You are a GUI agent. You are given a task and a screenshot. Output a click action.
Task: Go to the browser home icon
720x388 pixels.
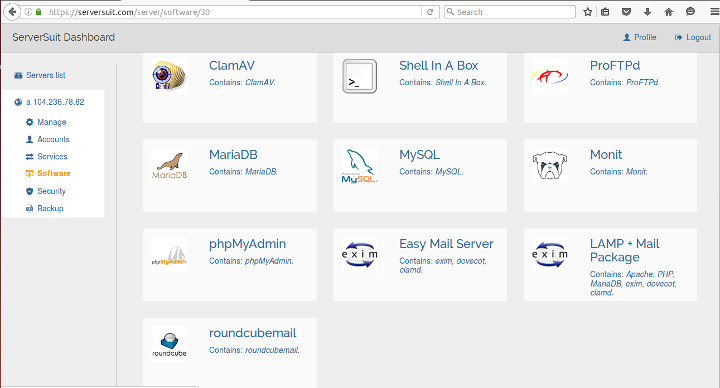[669, 12]
